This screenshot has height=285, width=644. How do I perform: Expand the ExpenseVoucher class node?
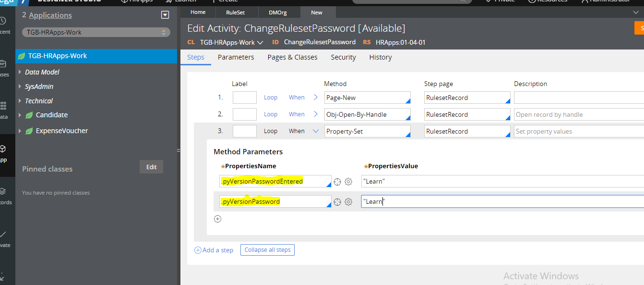20,131
